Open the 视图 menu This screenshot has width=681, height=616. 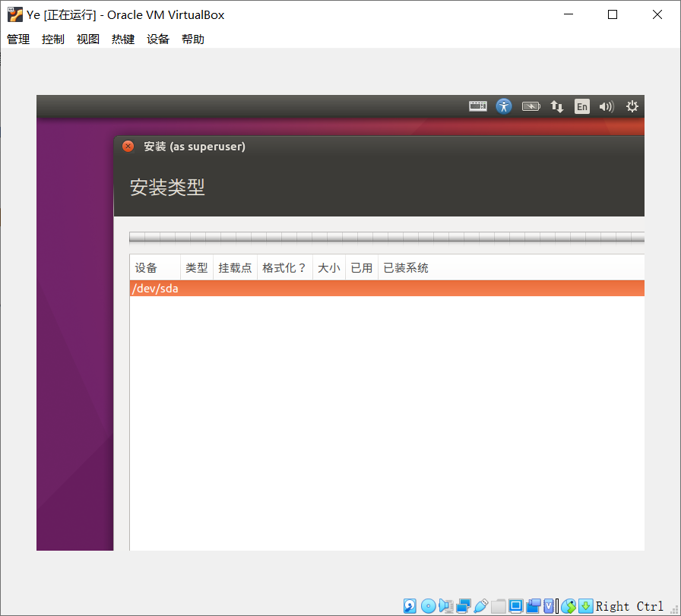pos(88,39)
